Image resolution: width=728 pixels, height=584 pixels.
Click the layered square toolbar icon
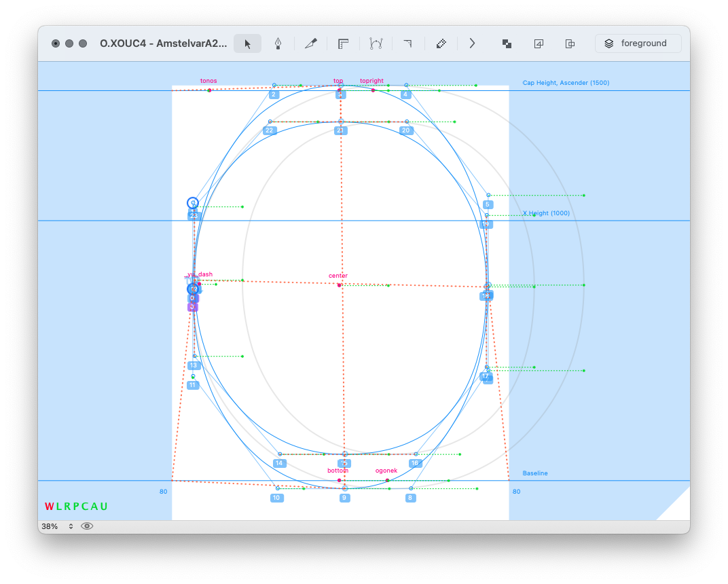tap(539, 43)
